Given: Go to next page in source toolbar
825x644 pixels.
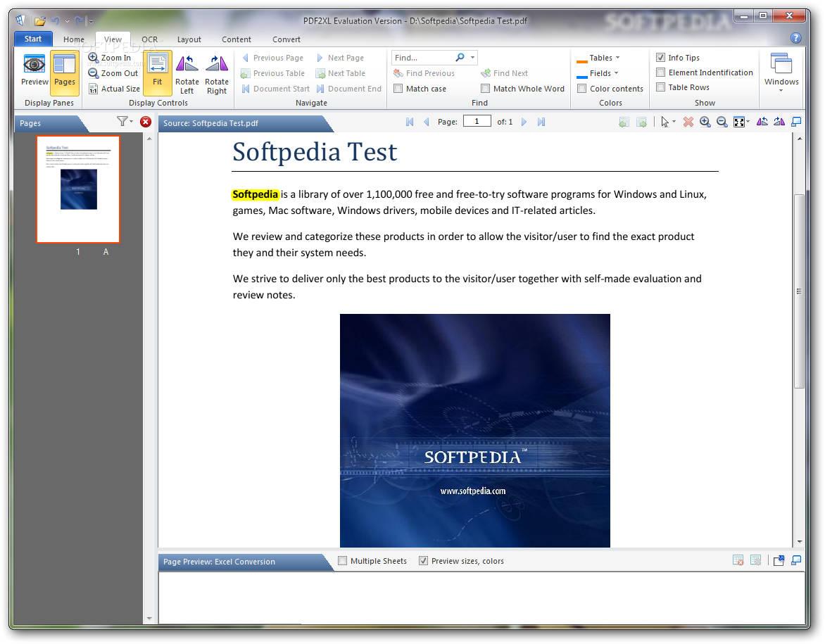Looking at the screenshot, I should coord(524,122).
